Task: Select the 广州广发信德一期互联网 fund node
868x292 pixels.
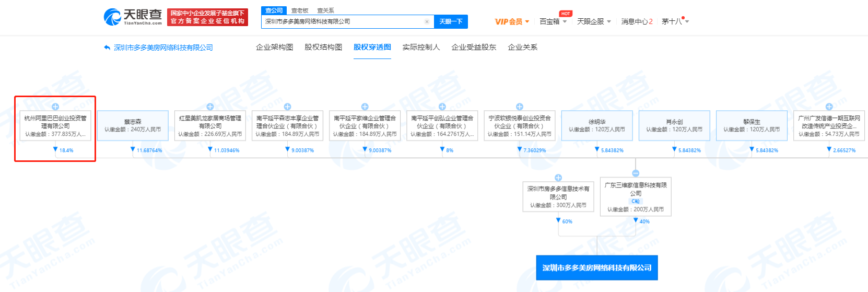Action: coord(829,125)
